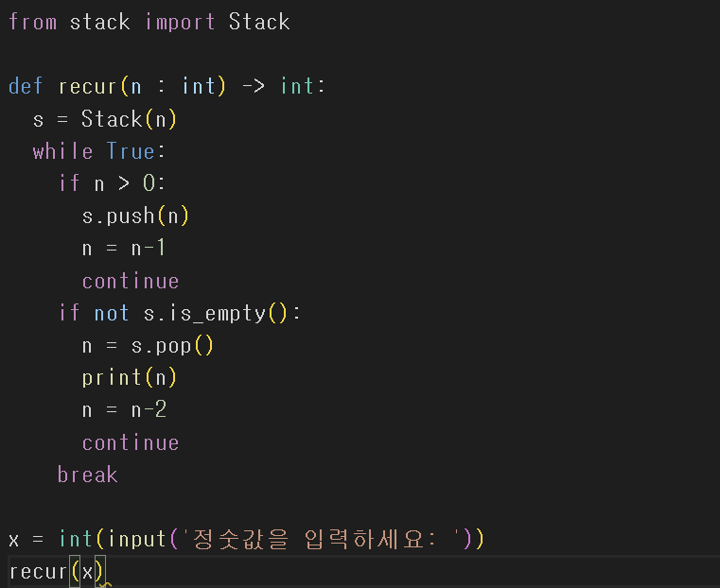The width and height of the screenshot is (720, 588).
Task: Click the second 'continue' keyword
Action: 131,442
